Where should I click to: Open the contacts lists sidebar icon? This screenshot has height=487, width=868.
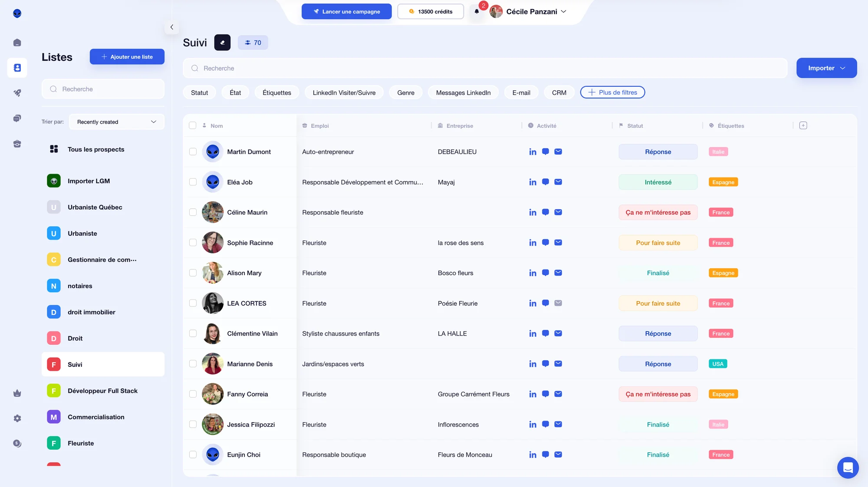[17, 68]
